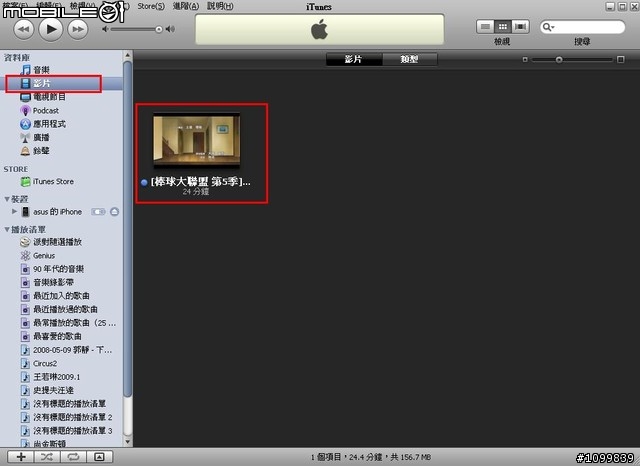Viewport: 640px width, 466px height.
Task: Open Podcast in the sidebar
Action: click(40, 110)
